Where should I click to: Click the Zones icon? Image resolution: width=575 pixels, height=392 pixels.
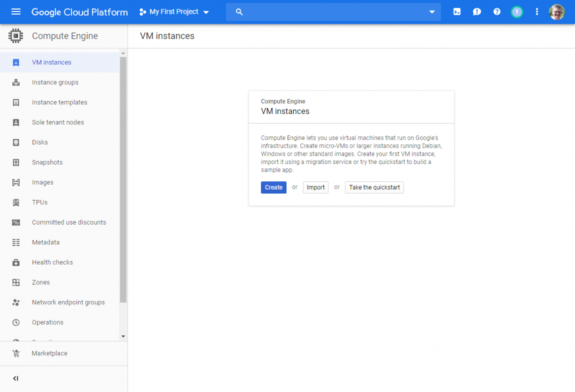(x=16, y=282)
